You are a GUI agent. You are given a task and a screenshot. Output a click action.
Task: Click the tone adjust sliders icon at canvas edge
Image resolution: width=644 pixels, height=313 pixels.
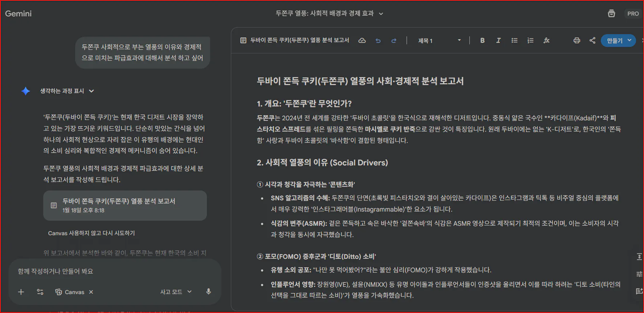[x=639, y=274]
